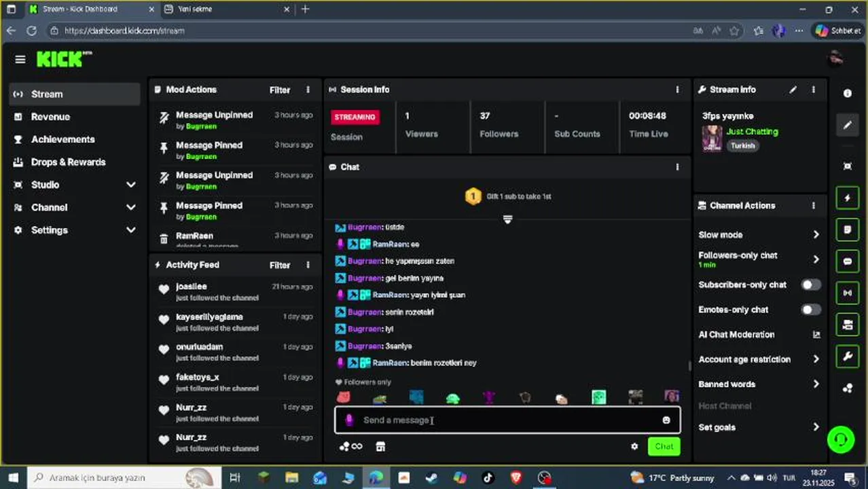Click the pencil icon in the right rail

pos(848,126)
